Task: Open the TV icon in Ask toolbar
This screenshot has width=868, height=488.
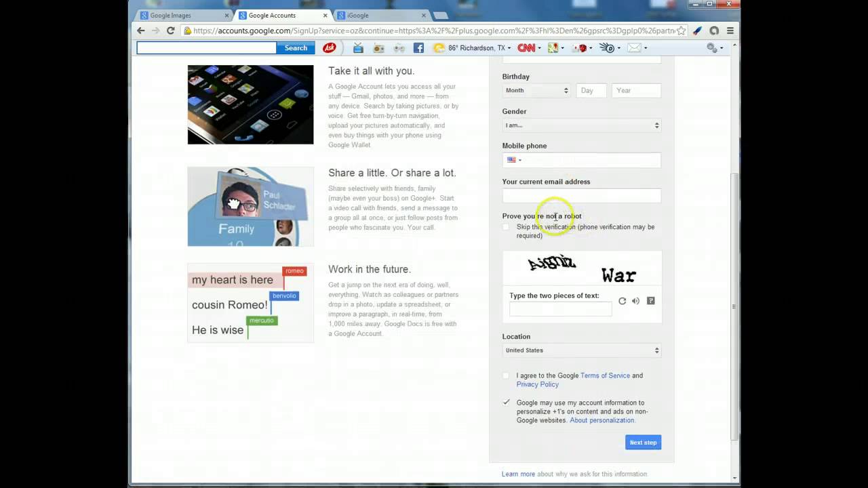Action: coord(358,47)
